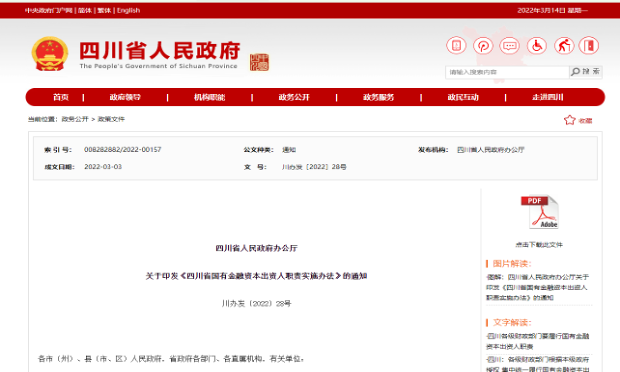The height and width of the screenshot is (372, 620).
Task: Click the 四川省人民政府 site title
Action: point(160,51)
